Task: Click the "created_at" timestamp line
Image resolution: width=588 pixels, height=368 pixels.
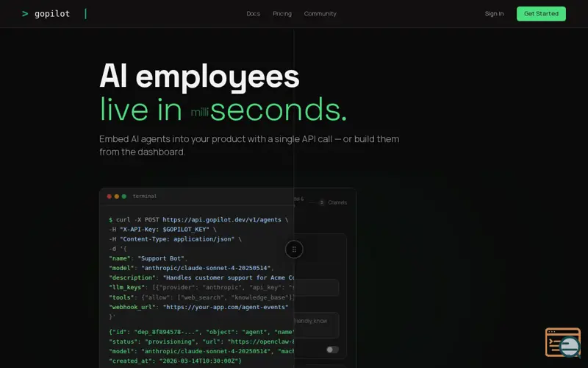Action: pyautogui.click(x=176, y=361)
